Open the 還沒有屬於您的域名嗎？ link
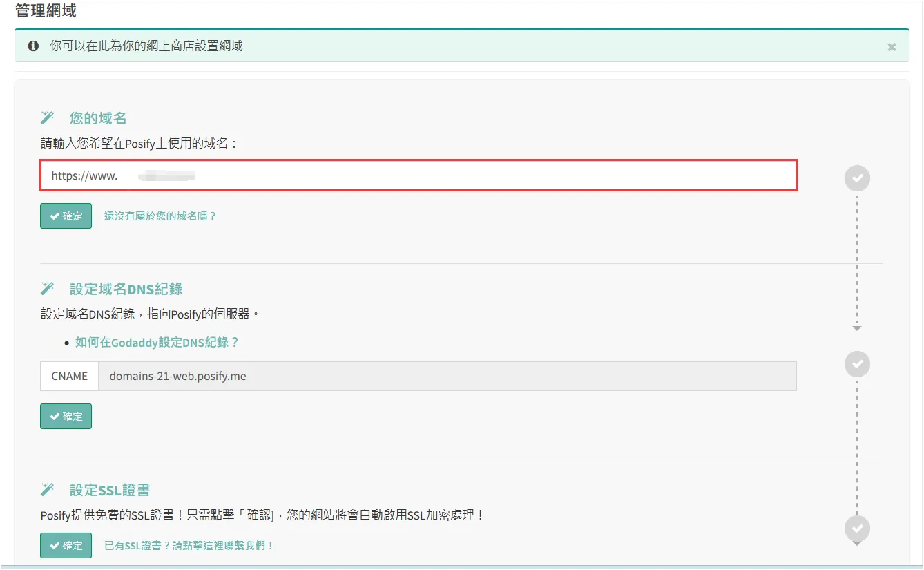The width and height of the screenshot is (924, 570). click(x=160, y=216)
